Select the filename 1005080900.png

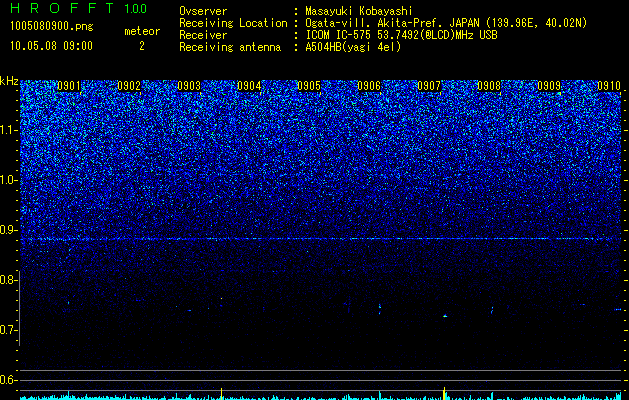[x=52, y=27]
